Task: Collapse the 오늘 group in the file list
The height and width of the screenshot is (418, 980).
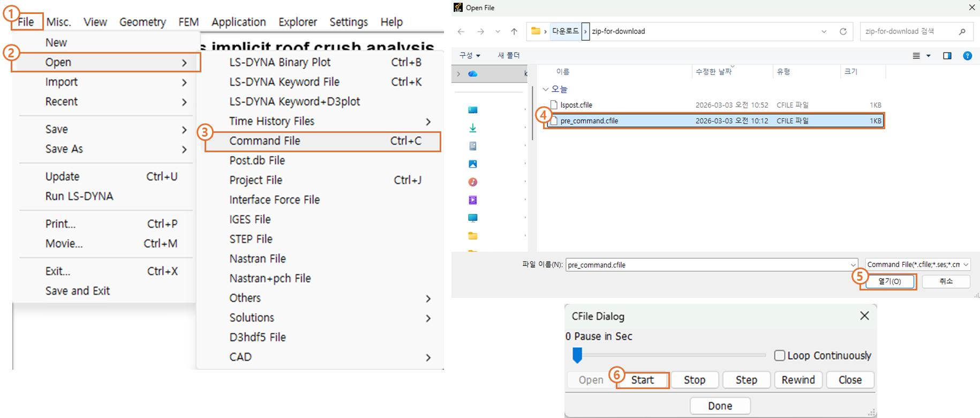Action: click(x=546, y=89)
